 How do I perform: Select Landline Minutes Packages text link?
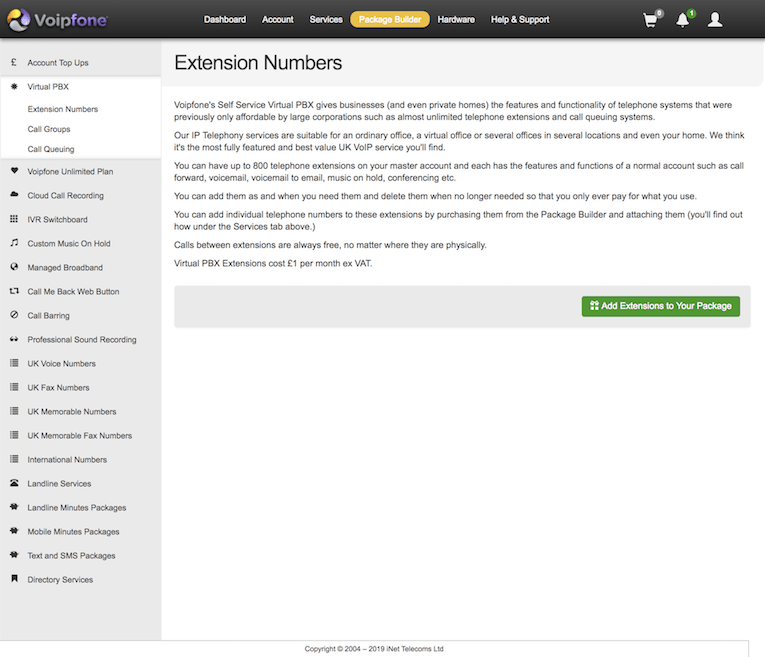click(77, 508)
